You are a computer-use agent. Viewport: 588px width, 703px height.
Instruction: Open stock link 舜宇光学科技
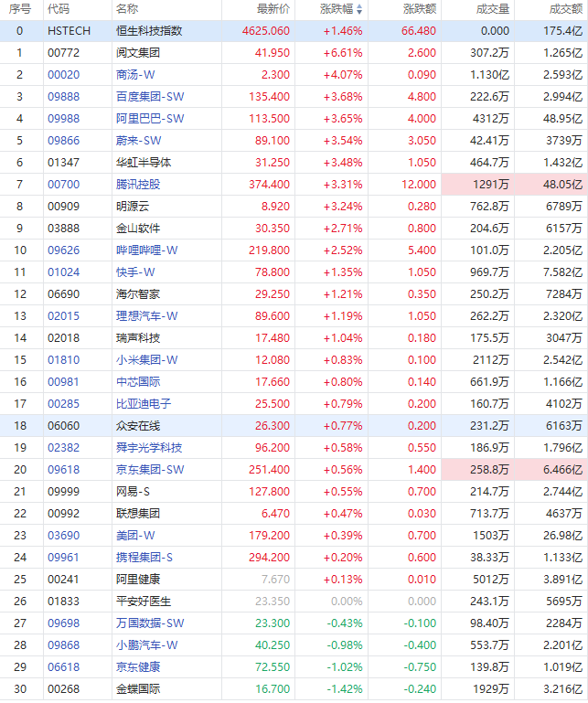coord(149,448)
